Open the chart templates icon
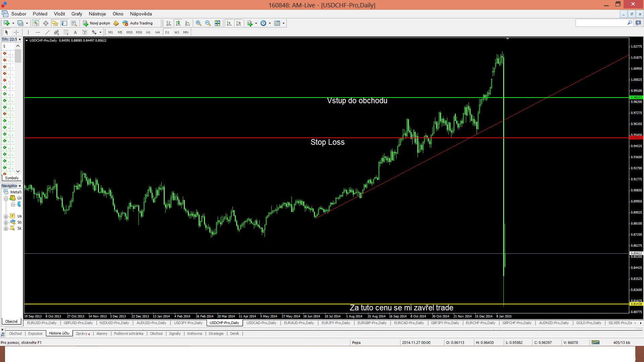Screen dimensions: 644x362 (277, 23)
